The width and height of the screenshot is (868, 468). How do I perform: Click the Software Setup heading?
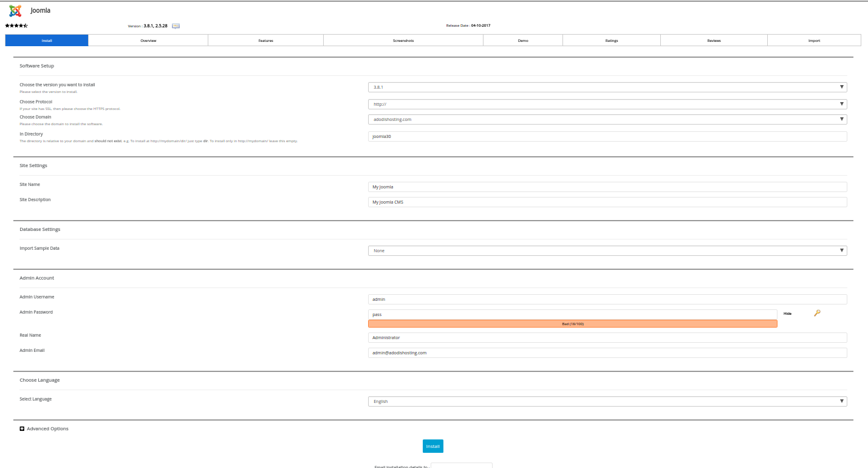(37, 66)
